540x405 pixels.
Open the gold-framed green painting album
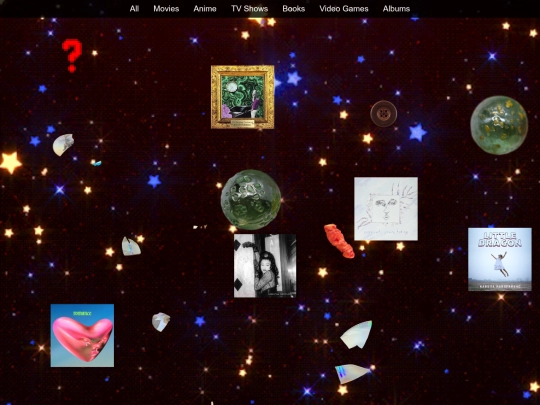(x=242, y=97)
